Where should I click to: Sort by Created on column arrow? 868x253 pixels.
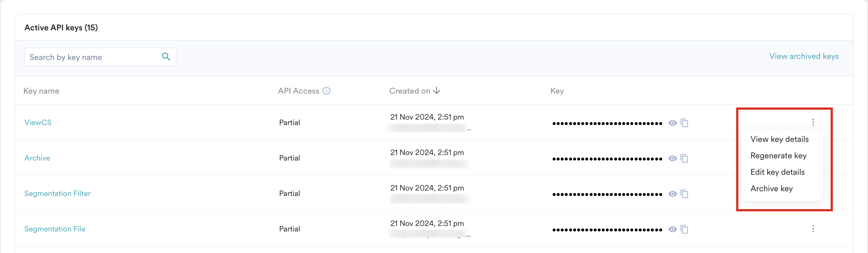point(437,91)
